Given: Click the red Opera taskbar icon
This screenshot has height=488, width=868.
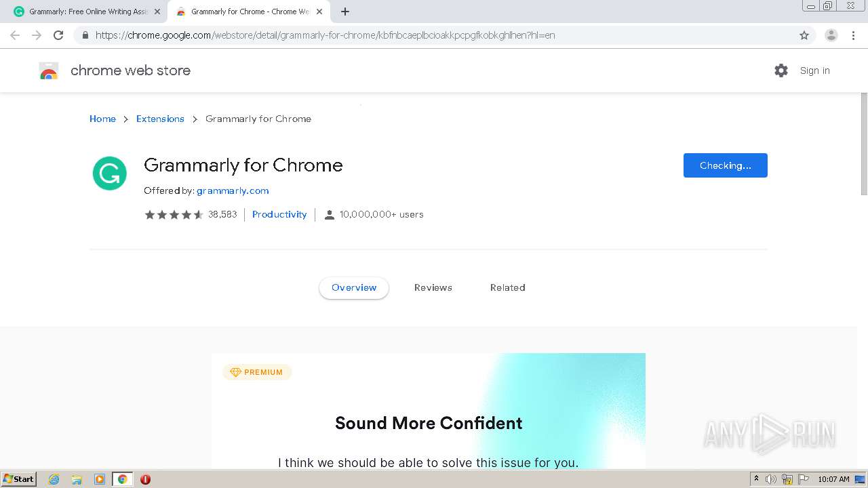Looking at the screenshot, I should tap(145, 479).
